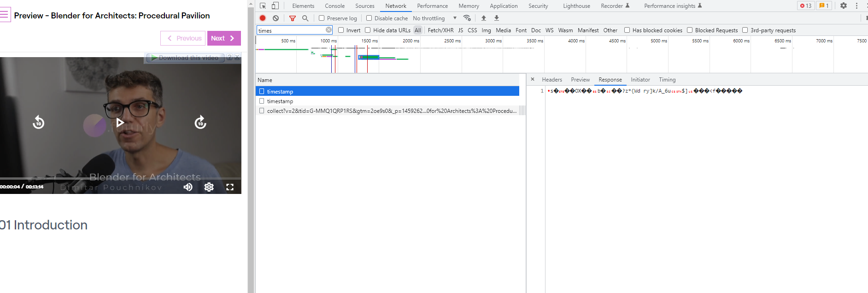Stop recording network log
Viewport: 868px width, 293px height.
(x=263, y=18)
